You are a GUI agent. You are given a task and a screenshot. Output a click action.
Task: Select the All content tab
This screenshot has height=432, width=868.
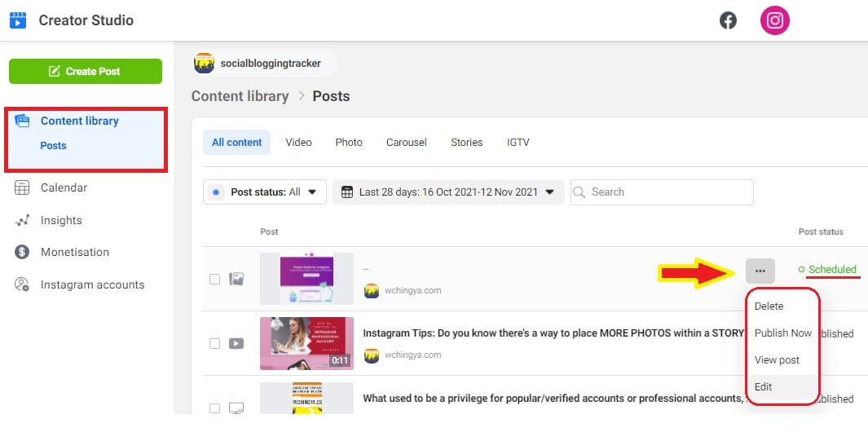[237, 143]
